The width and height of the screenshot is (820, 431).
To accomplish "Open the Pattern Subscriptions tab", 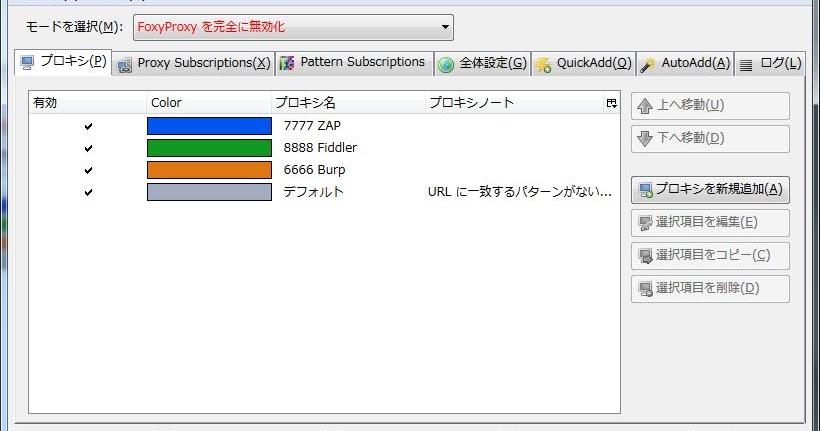I will [354, 63].
